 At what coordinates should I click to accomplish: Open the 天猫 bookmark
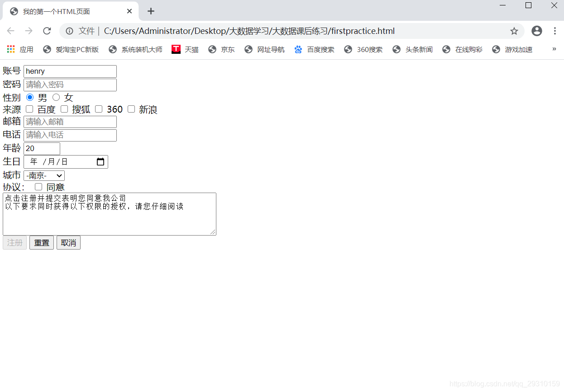tap(185, 49)
